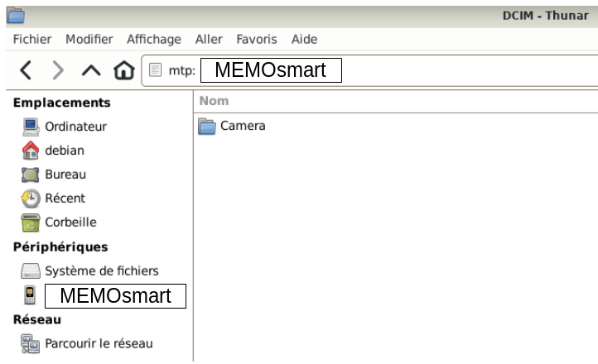Select Ordinateur in the sidebar
The image size is (598, 364).
click(75, 127)
